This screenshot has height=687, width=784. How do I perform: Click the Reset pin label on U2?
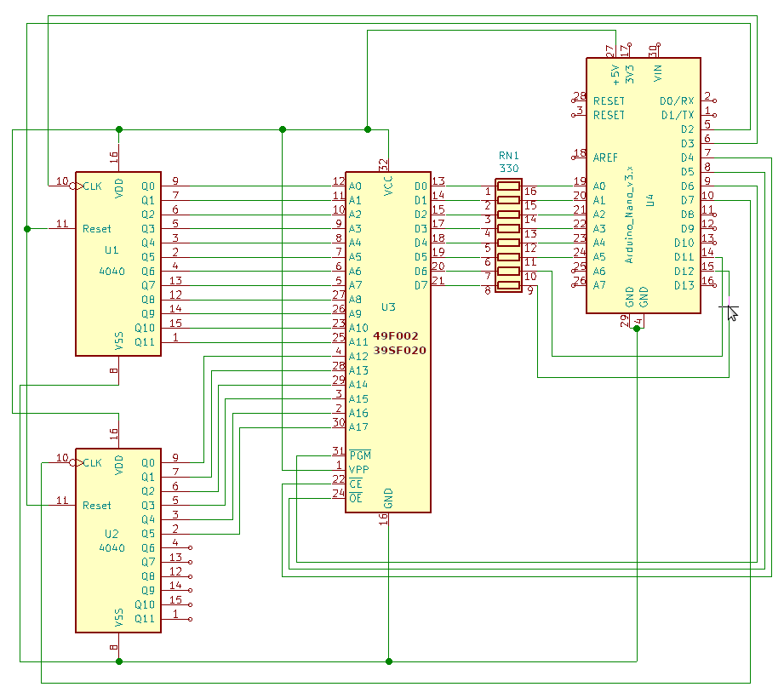point(96,506)
